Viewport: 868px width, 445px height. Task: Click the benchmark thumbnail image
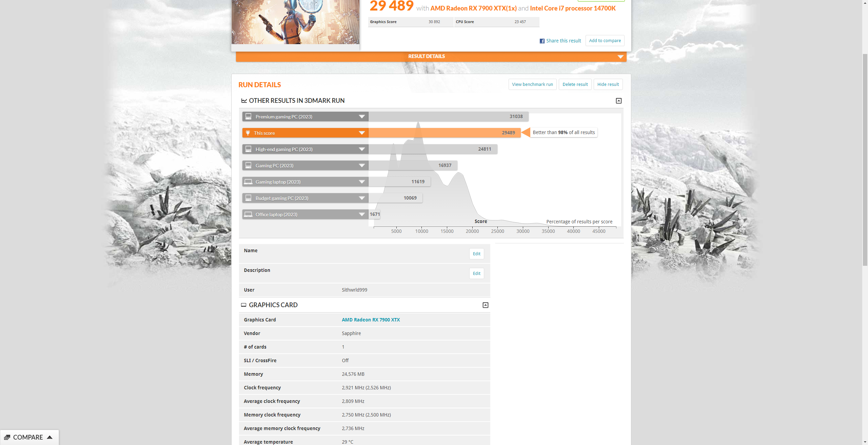coord(295,22)
